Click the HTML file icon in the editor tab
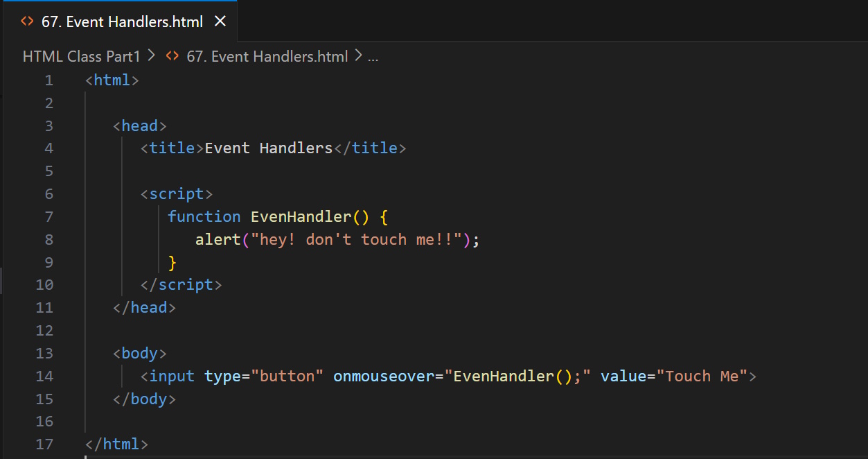The width and height of the screenshot is (868, 459). coord(27,21)
